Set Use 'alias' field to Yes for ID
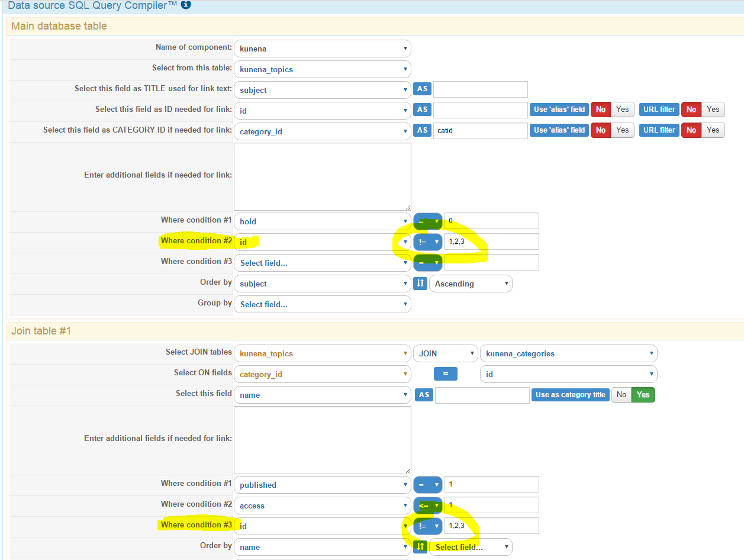 click(623, 110)
